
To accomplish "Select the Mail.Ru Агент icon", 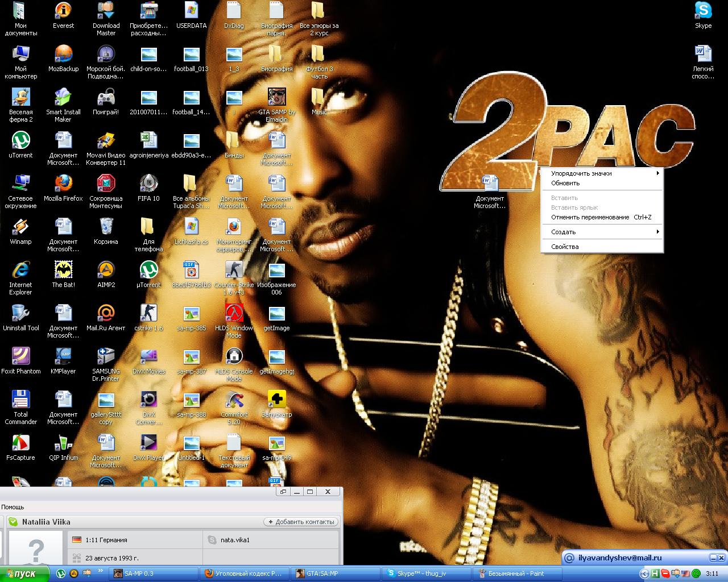I will 106,318.
